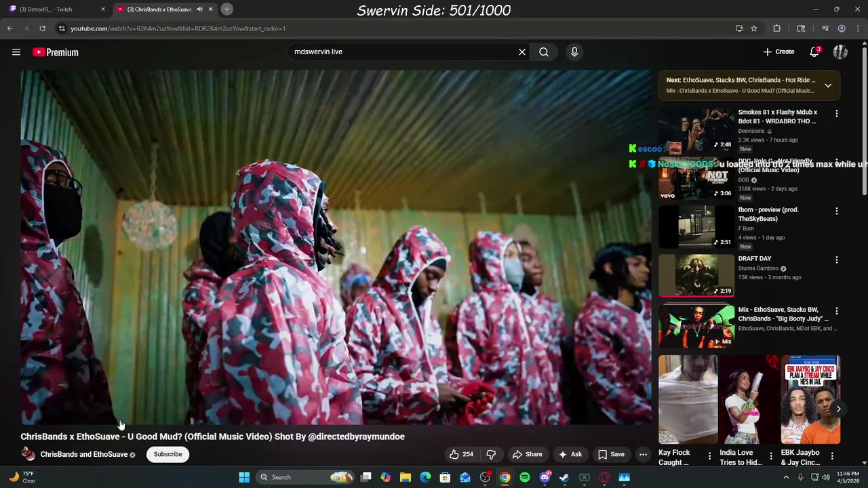Click the address bar URL

coord(178,28)
